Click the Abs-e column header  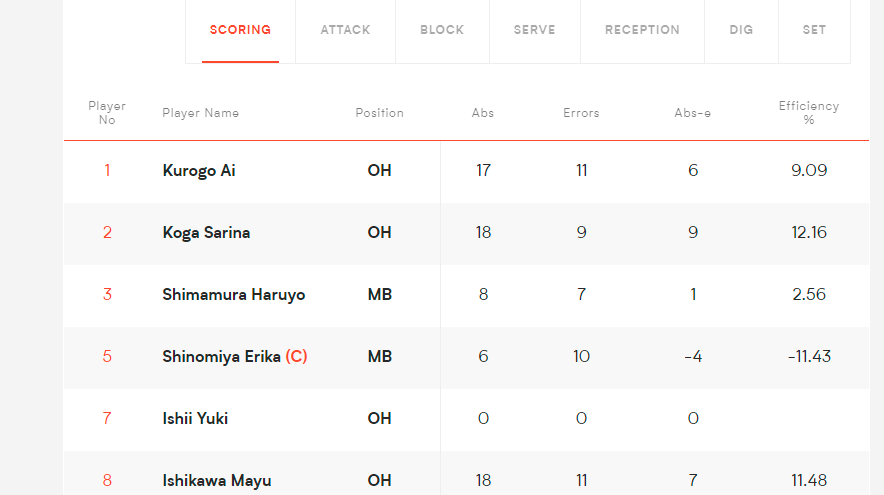click(x=692, y=113)
